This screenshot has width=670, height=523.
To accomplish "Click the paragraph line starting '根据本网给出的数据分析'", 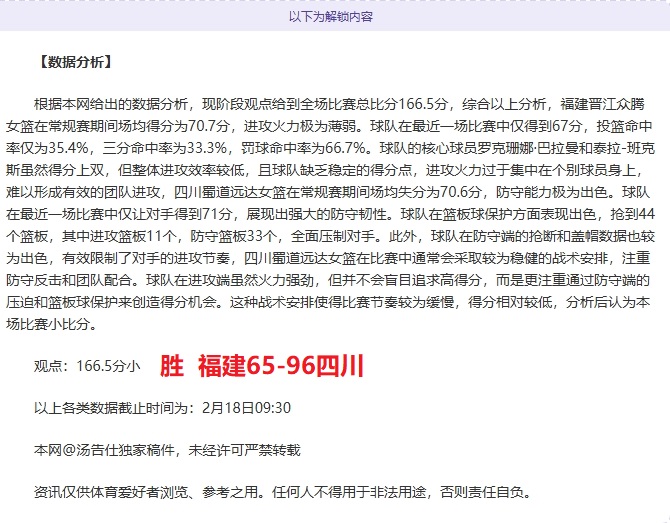I will click(x=339, y=104).
